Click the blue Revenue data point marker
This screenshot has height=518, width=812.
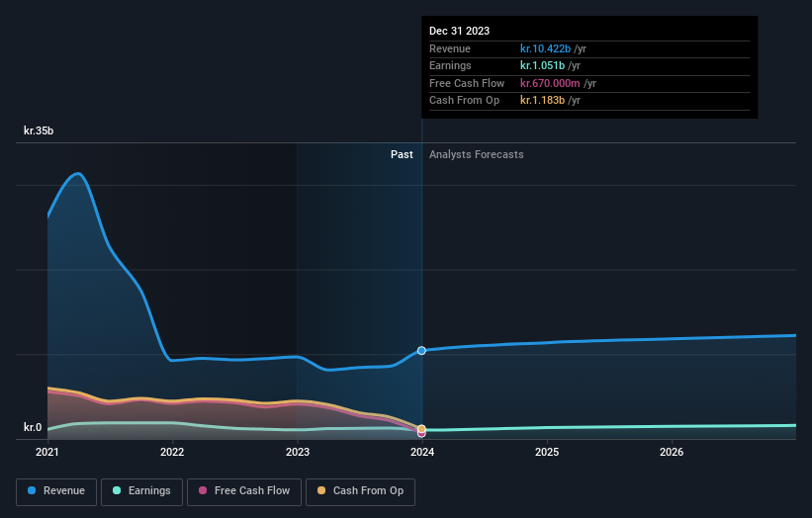(421, 351)
